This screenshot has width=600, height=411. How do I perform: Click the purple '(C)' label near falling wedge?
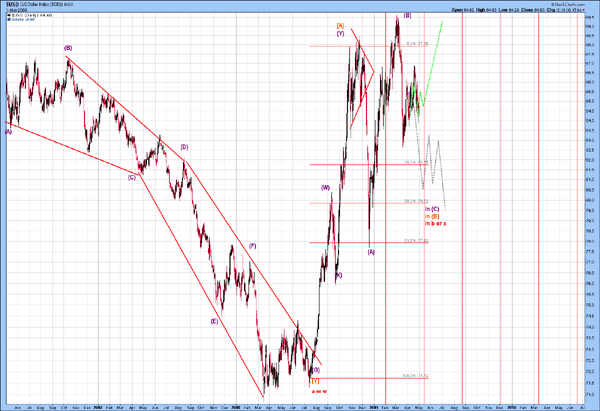[x=132, y=178]
